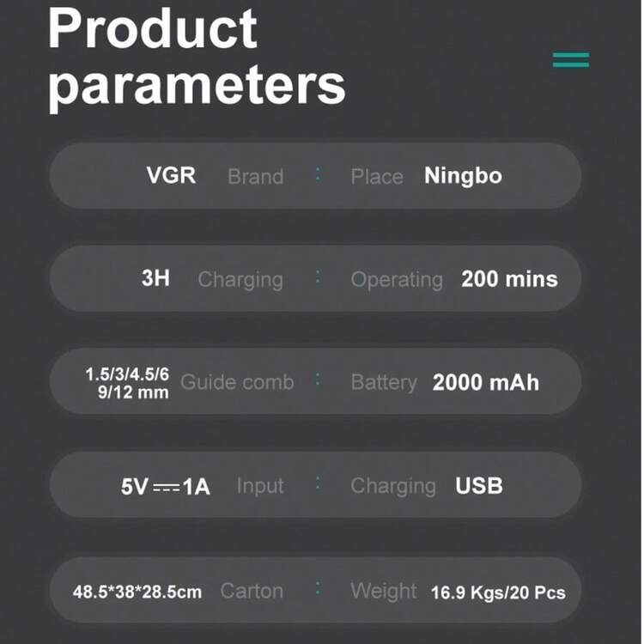Click the teal colon in the Brand row
This screenshot has width=644, height=644.
(x=318, y=175)
